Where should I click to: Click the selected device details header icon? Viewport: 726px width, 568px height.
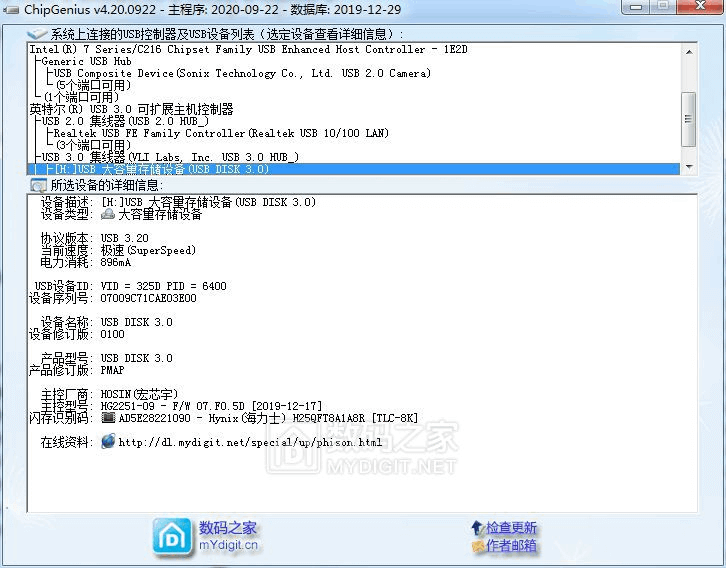[38, 185]
